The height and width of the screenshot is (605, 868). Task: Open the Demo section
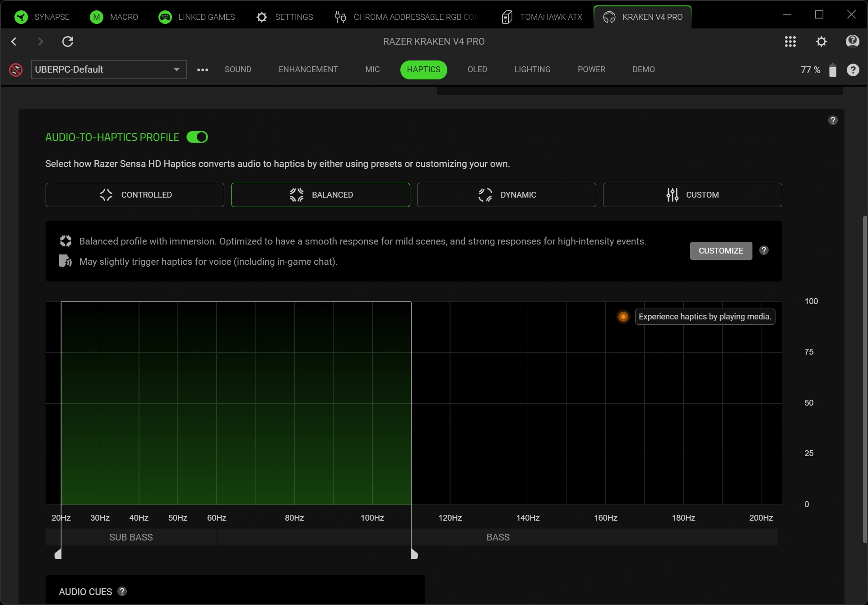click(643, 69)
